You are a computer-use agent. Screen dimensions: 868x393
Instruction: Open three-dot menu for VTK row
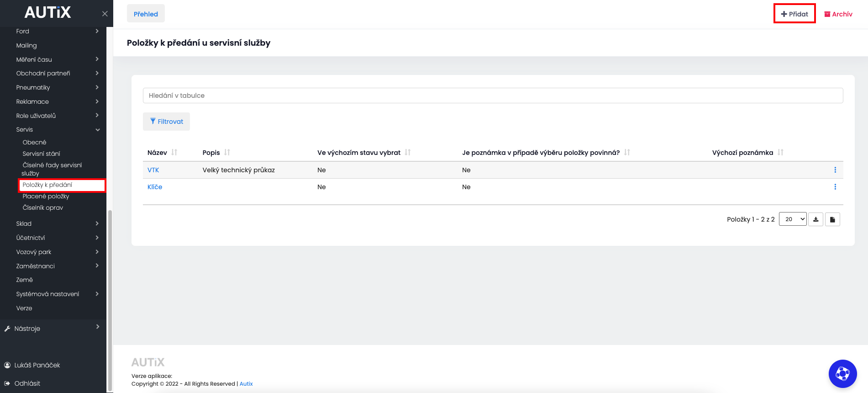coord(835,170)
